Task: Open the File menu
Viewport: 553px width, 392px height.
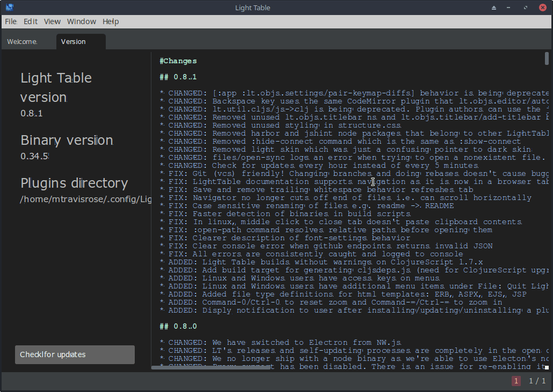Action: (x=11, y=21)
